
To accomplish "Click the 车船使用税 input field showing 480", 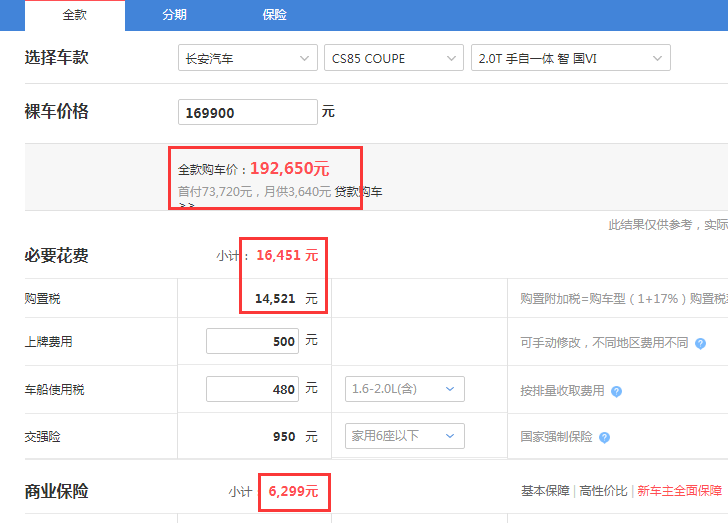I will click(252, 389).
